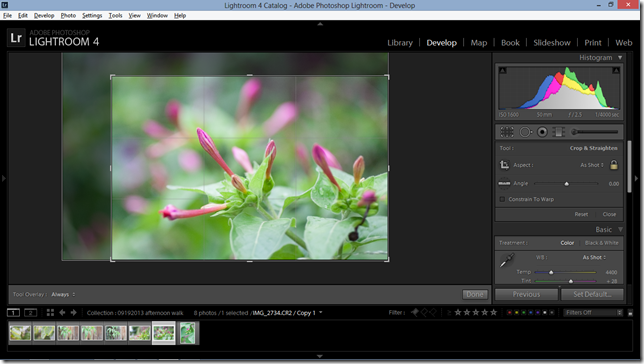Choose Black & White treatment

coord(602,243)
